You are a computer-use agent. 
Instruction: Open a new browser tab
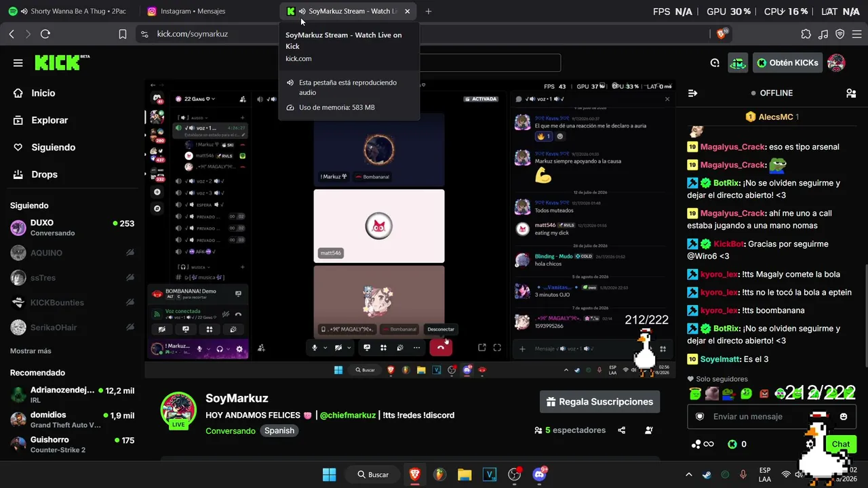click(428, 11)
